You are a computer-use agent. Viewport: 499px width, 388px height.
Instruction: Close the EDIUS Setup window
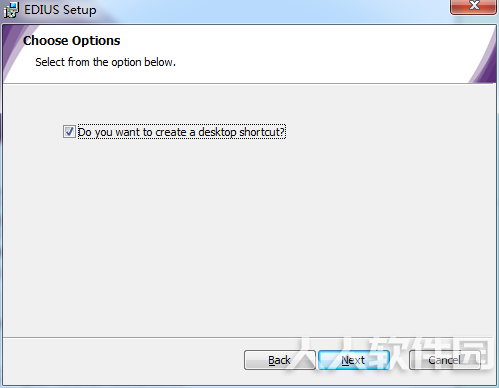[473, 6]
